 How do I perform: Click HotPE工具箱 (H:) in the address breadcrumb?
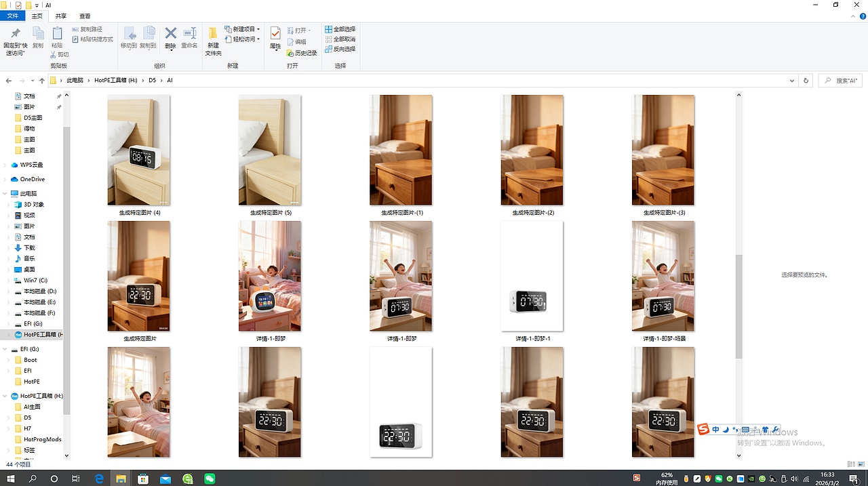pyautogui.click(x=116, y=81)
